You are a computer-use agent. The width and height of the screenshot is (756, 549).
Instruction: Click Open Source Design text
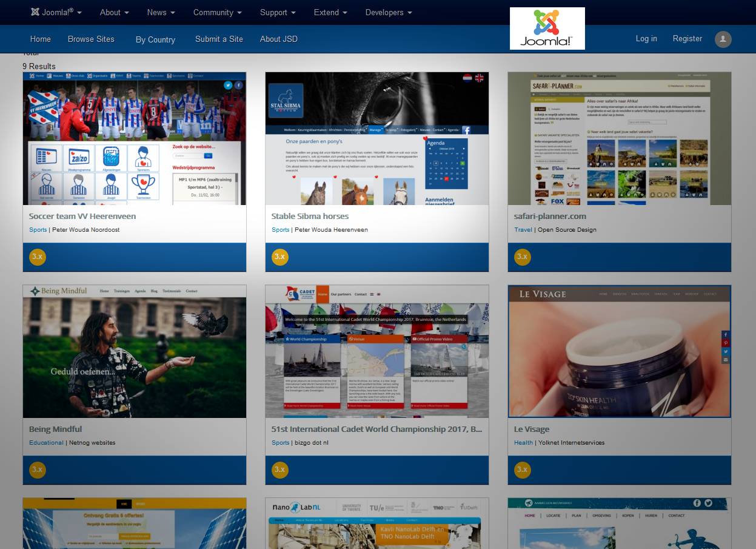(x=567, y=230)
